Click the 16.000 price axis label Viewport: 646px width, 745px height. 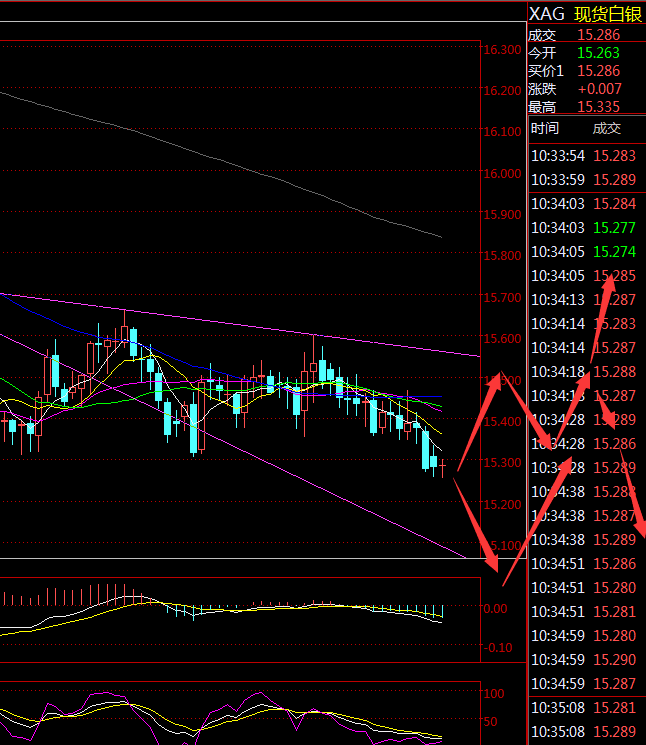tap(502, 173)
